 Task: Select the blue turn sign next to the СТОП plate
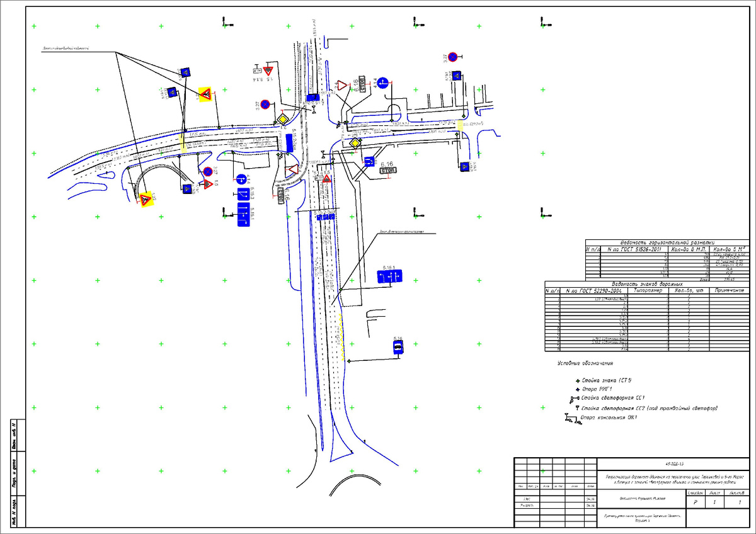tap(370, 161)
